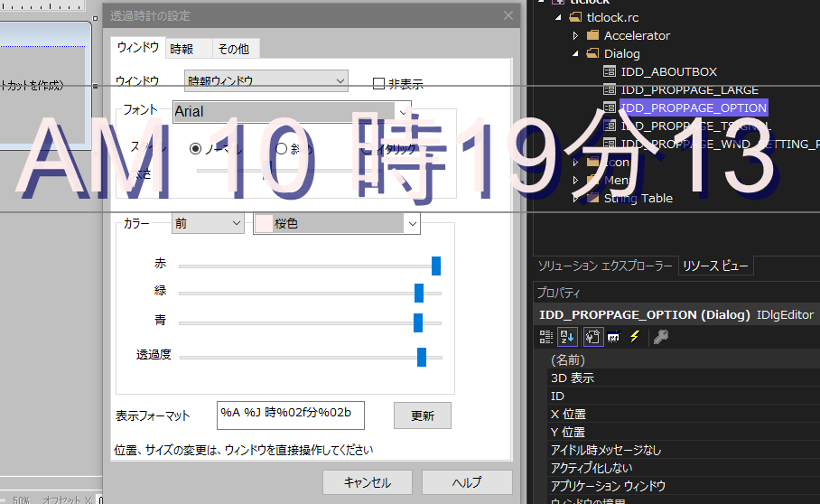The height and width of the screenshot is (504, 820).
Task: Click the 赤 red slider thumb
Action: 436,266
